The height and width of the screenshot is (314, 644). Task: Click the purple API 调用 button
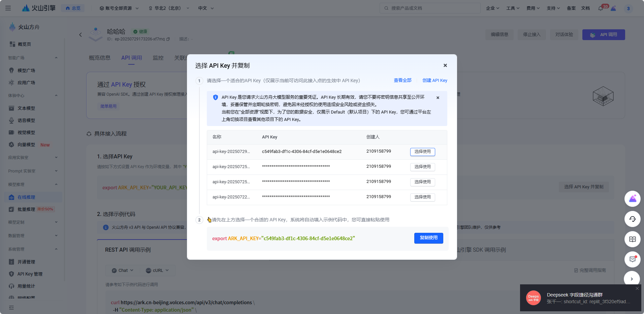(x=604, y=34)
